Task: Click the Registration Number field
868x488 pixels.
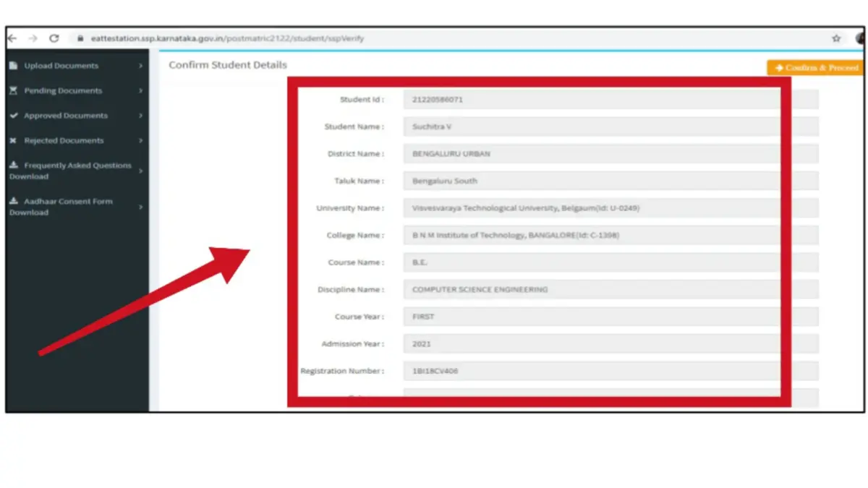Action: click(592, 372)
